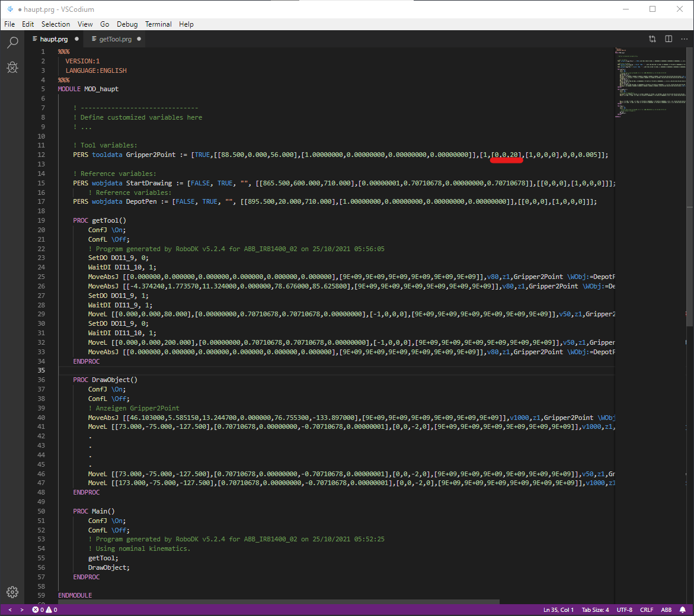The width and height of the screenshot is (694, 616).
Task: Open the Search view in activity bar
Action: click(12, 42)
